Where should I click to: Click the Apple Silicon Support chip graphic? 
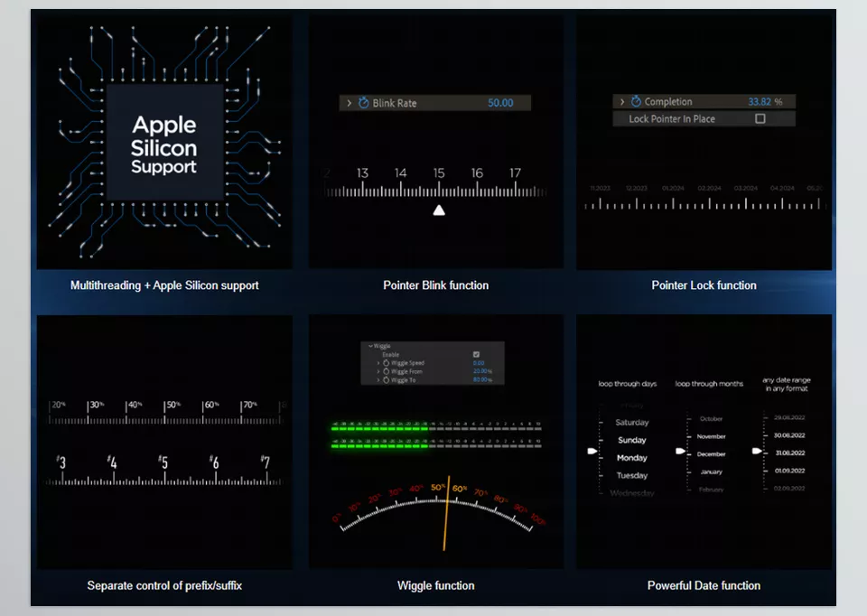click(164, 143)
